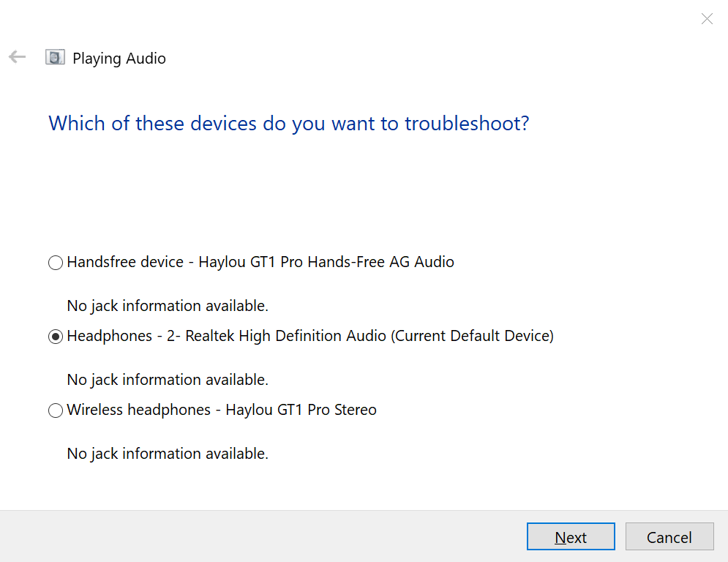Click the Wireless headphones label text
The height and width of the screenshot is (562, 728).
click(221, 410)
